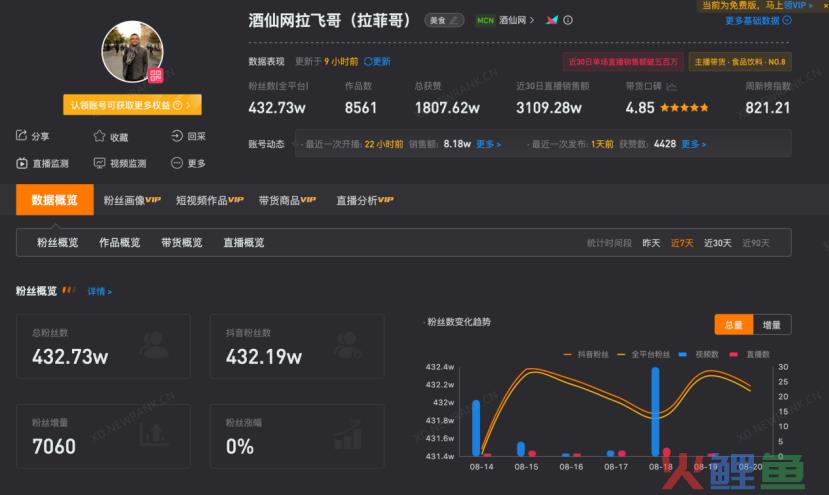Click the 1807.62w total likes value
829x495 pixels.
(447, 108)
